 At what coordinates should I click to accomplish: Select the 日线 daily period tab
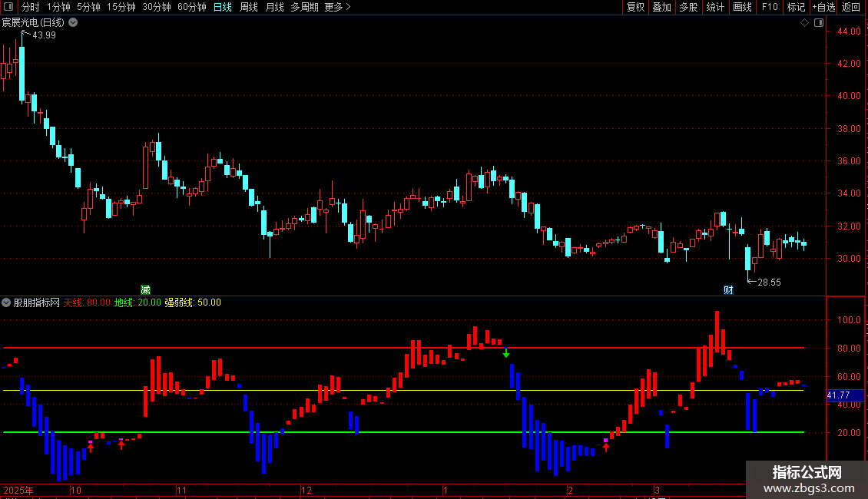click(x=223, y=7)
